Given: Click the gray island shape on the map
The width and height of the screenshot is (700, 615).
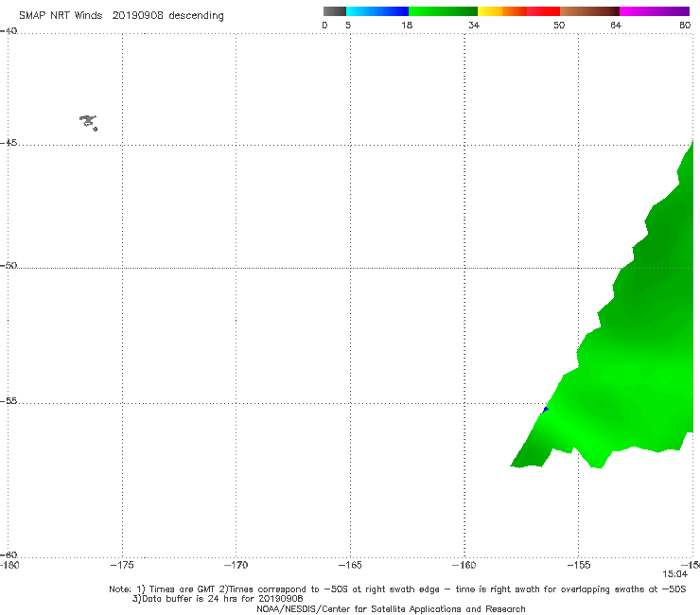Looking at the screenshot, I should tap(88, 122).
